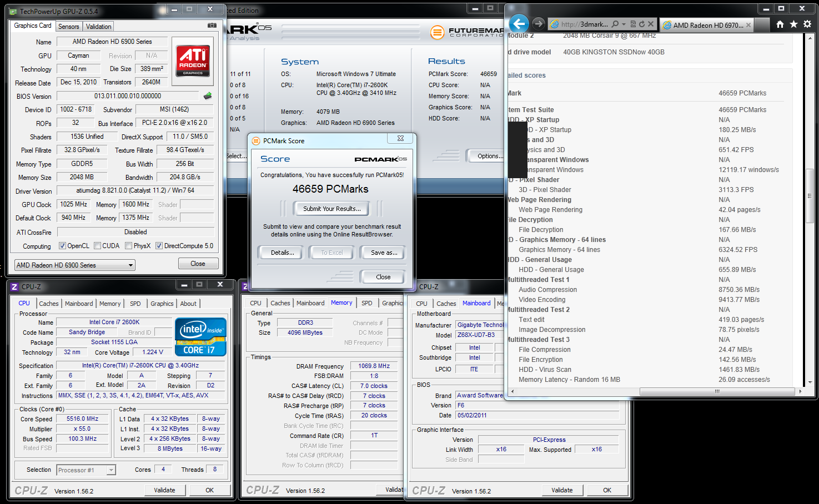This screenshot has width=819, height=504.
Task: Click OK in the right CPU-Z window
Action: point(607,490)
